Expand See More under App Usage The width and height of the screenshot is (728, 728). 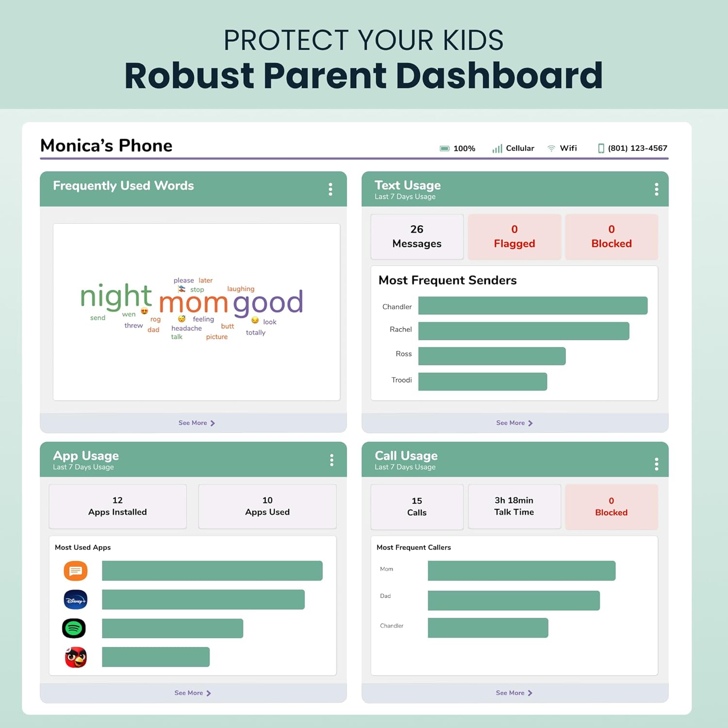[193, 693]
